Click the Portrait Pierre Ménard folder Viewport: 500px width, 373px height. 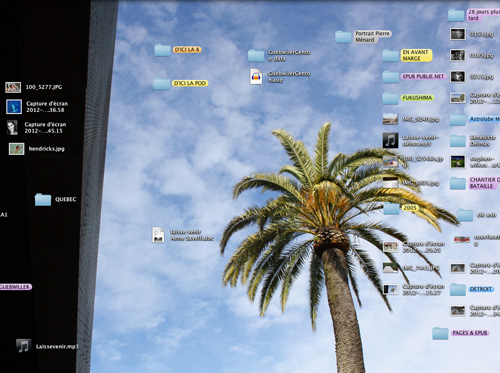343,37
